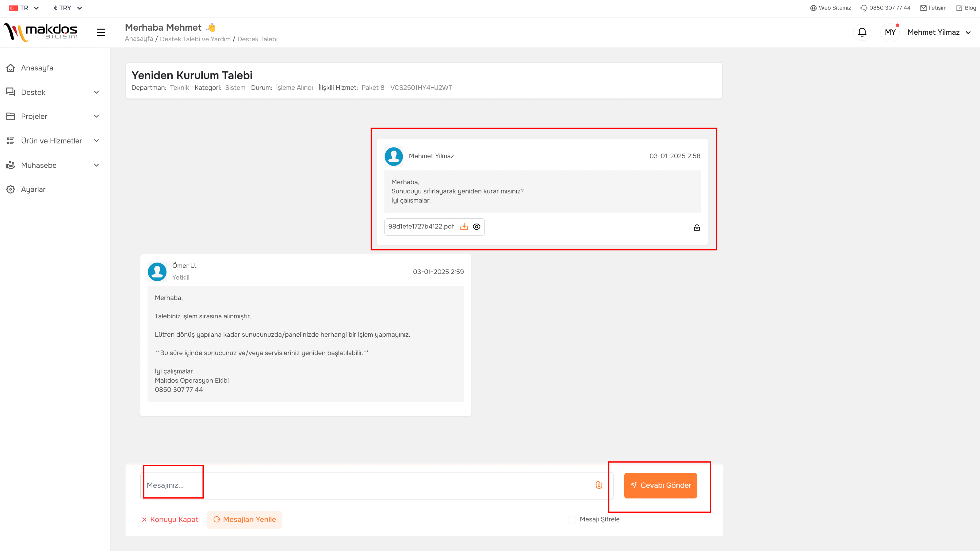The image size is (980, 551).
Task: Open the Destek Talebi breadcrumb link
Action: point(258,39)
